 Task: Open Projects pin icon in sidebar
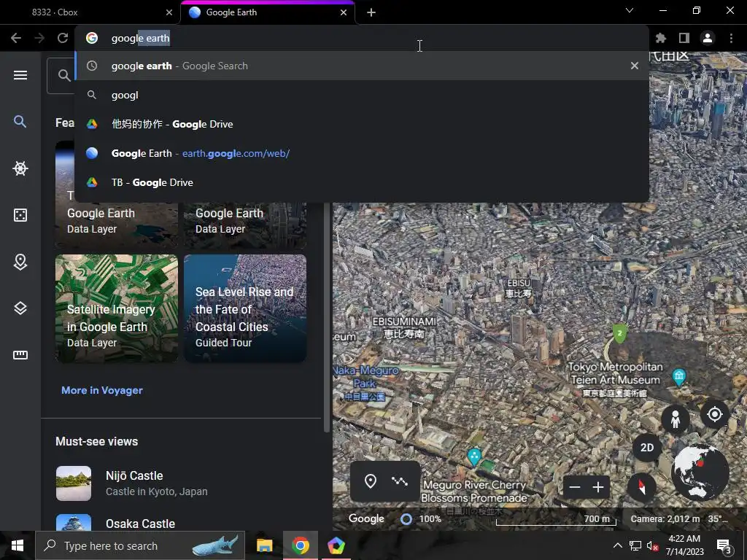tap(20, 262)
